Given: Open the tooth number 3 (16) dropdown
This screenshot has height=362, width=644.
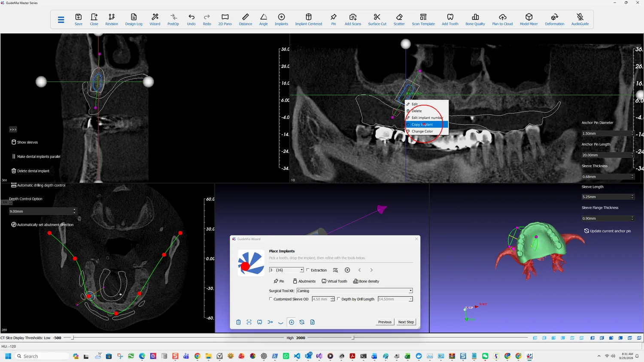Looking at the screenshot, I should tap(286, 270).
